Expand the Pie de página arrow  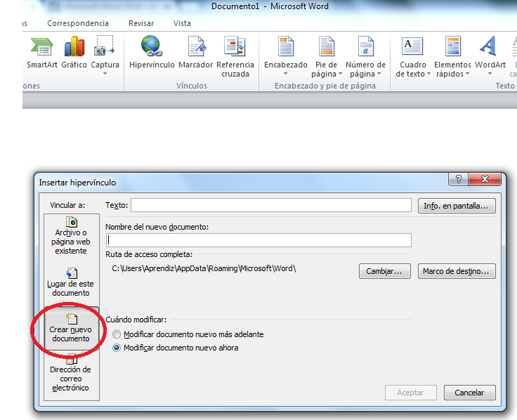(340, 74)
